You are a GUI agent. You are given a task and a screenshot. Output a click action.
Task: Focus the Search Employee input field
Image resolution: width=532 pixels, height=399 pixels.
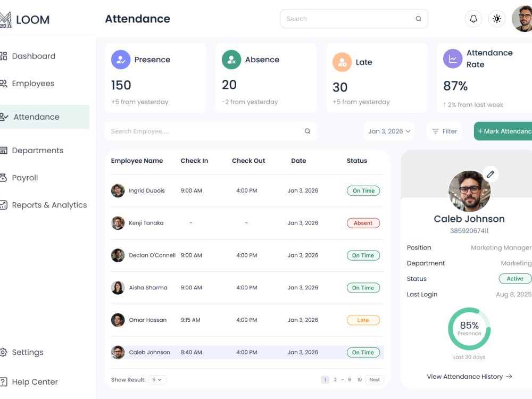pyautogui.click(x=211, y=131)
